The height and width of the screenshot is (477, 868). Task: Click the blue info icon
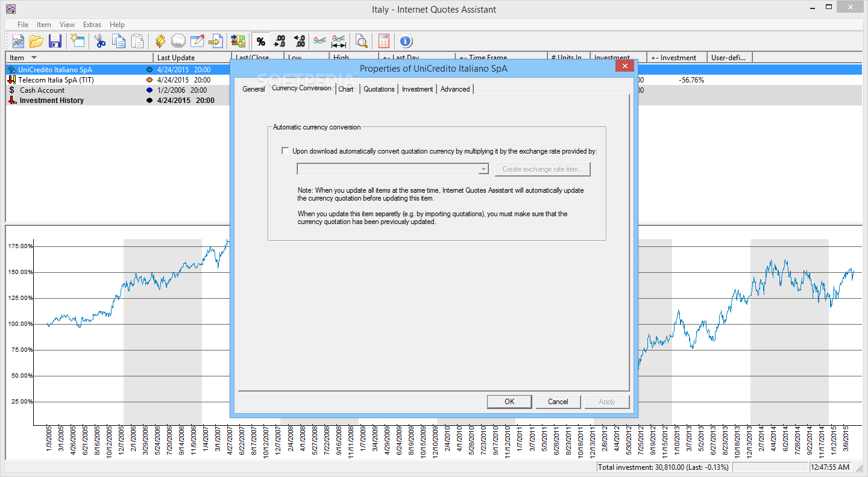(x=406, y=41)
